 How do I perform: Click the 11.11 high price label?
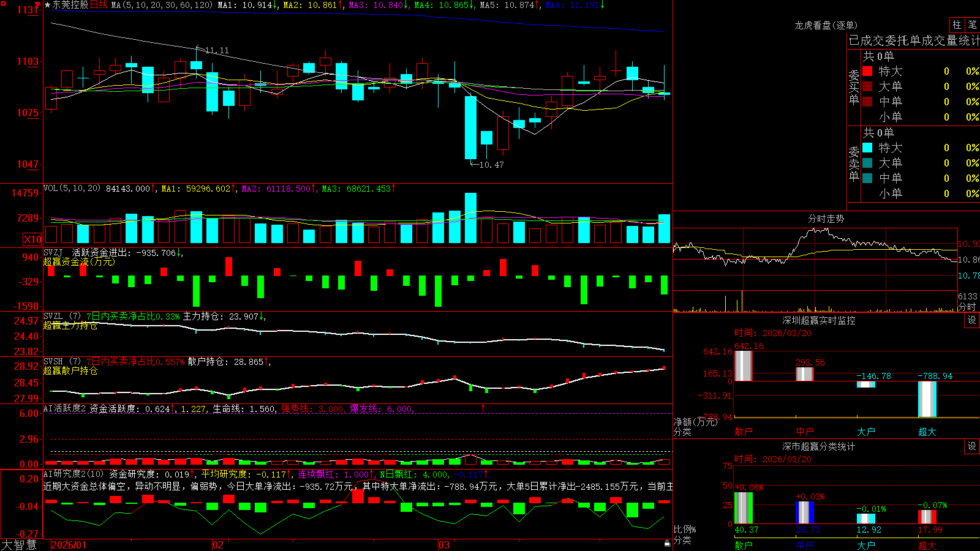tap(217, 50)
